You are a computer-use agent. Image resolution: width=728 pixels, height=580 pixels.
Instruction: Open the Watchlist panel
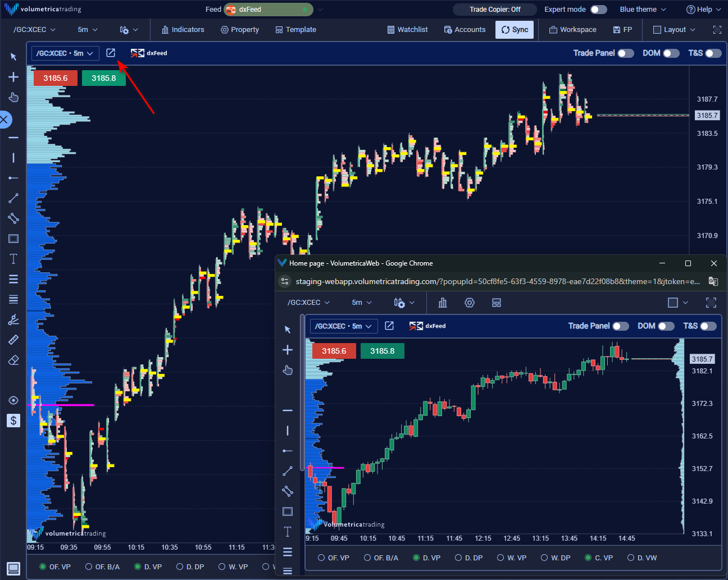pos(408,30)
